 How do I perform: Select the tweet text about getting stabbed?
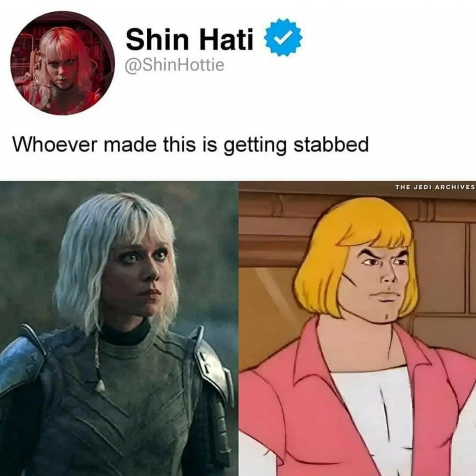(191, 145)
